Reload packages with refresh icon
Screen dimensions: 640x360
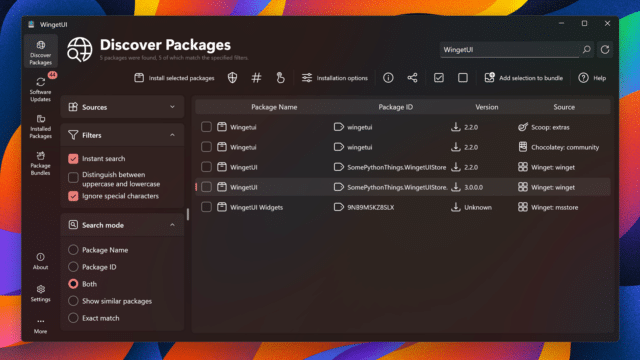[605, 50]
